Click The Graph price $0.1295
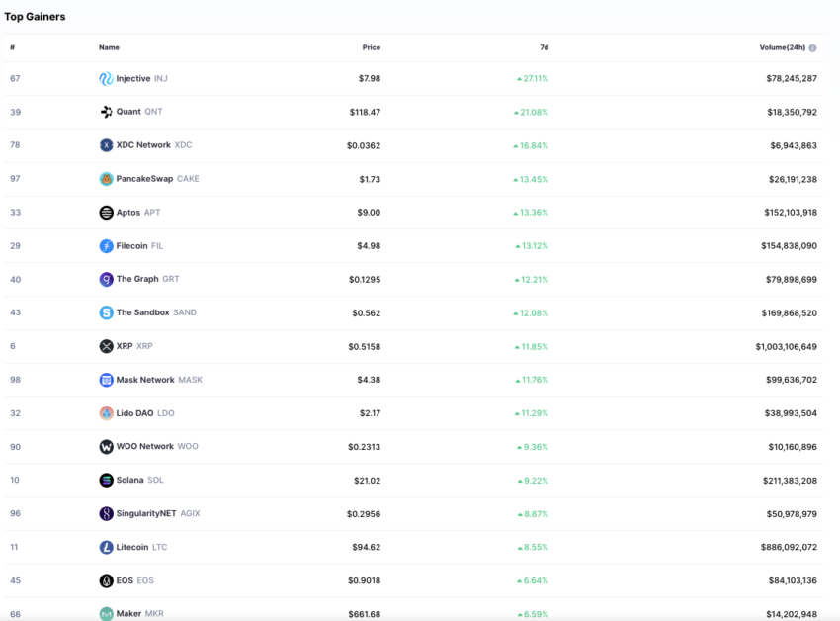Viewport: 840px width, 621px height. click(365, 280)
